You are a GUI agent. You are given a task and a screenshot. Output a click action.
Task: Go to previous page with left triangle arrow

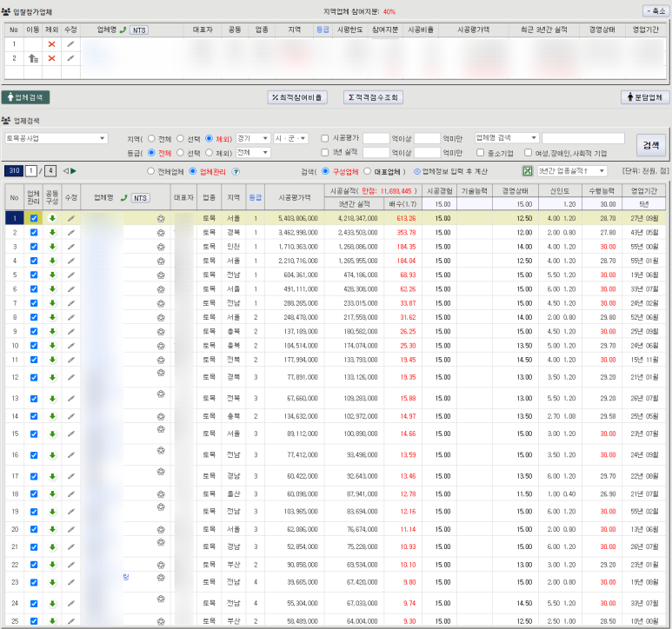(x=65, y=171)
